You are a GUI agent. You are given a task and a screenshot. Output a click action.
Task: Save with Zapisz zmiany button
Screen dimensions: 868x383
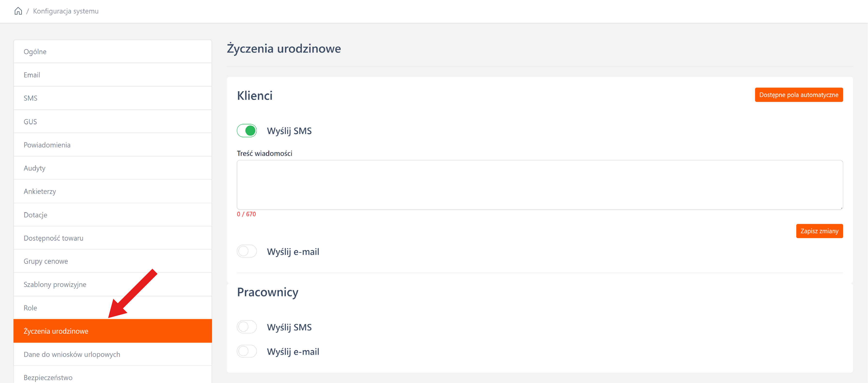[x=819, y=231]
